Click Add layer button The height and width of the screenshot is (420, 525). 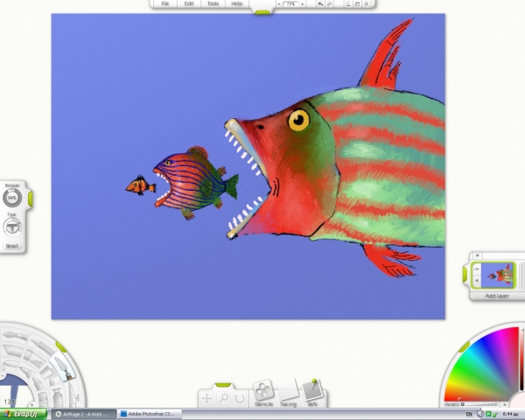pyautogui.click(x=497, y=296)
